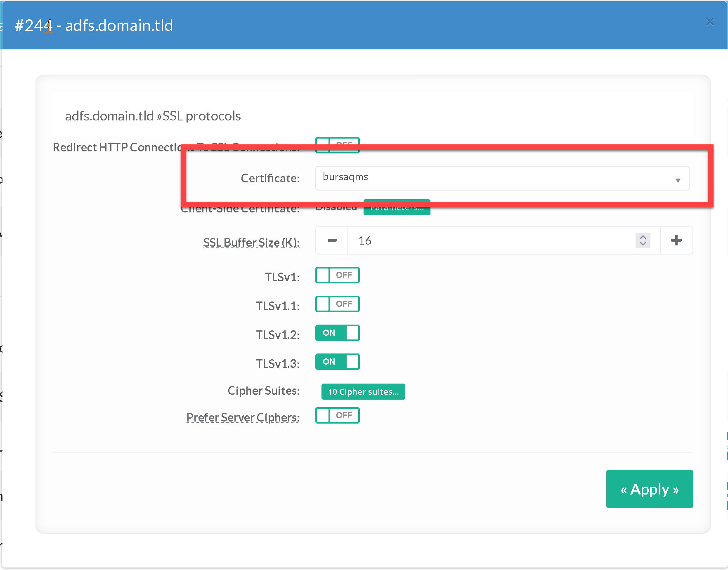Click the #244 - adfs.domain.tld dialog title
This screenshot has width=728, height=570.
(94, 26)
